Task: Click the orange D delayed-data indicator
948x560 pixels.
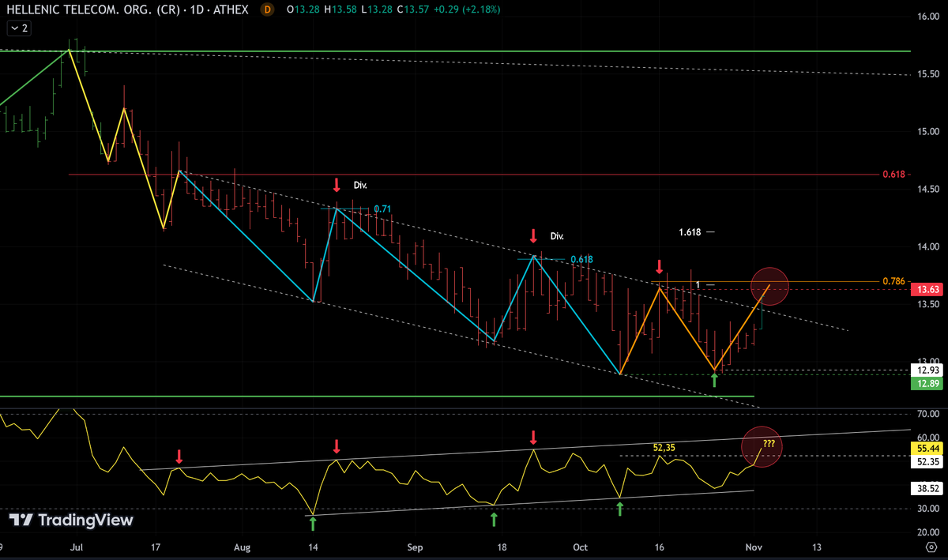Action: (x=267, y=9)
